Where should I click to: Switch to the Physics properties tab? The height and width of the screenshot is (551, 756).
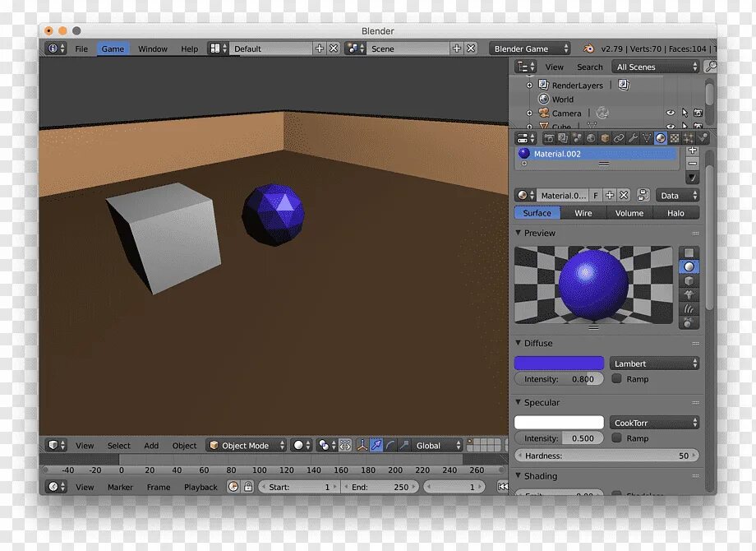point(703,138)
